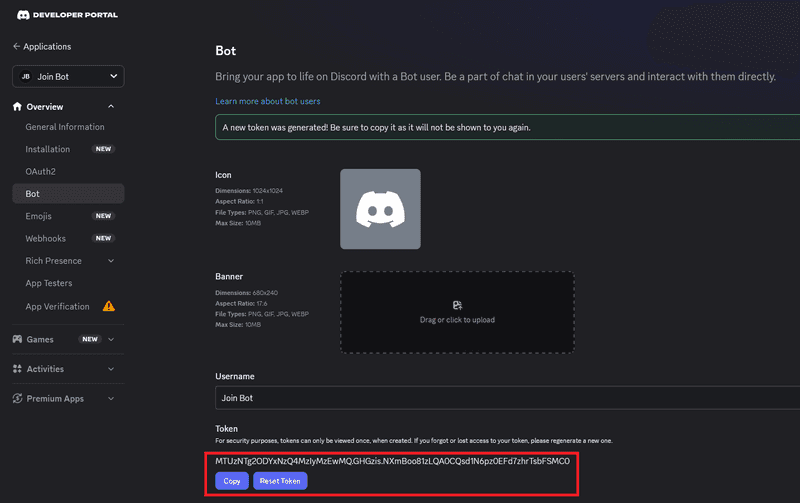Select the Bot sidebar item
Image resolution: width=800 pixels, height=503 pixels.
click(x=68, y=194)
